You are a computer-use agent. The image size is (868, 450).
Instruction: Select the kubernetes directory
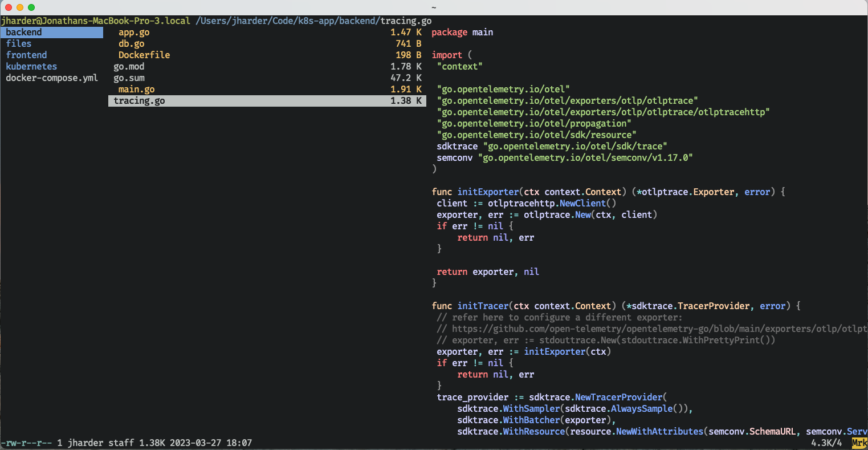tap(31, 67)
